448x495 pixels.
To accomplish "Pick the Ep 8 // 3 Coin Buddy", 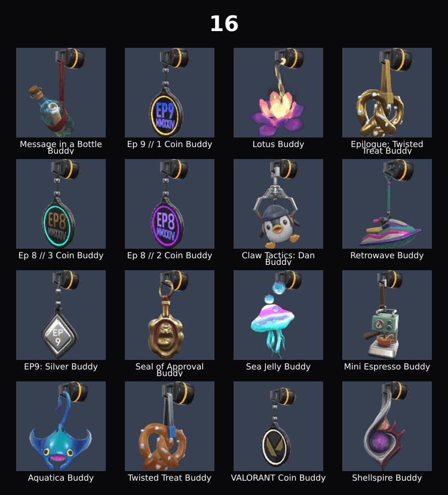I will pos(61,204).
